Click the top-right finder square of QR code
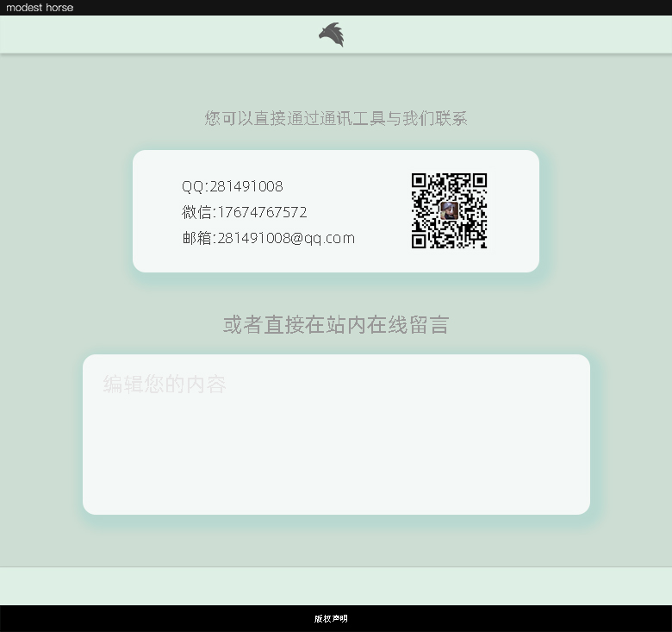The image size is (672, 632). pyautogui.click(x=479, y=181)
